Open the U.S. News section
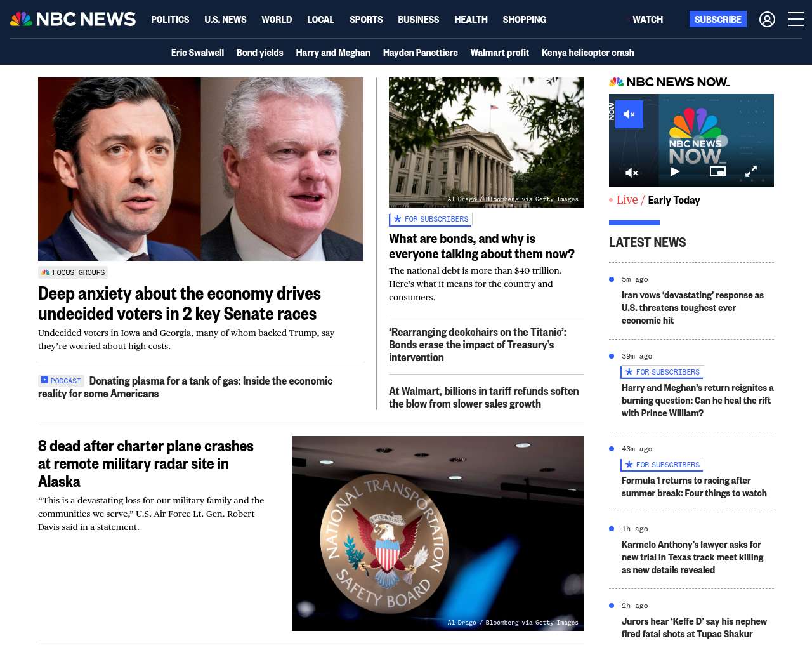This screenshot has width=812, height=650. [225, 20]
